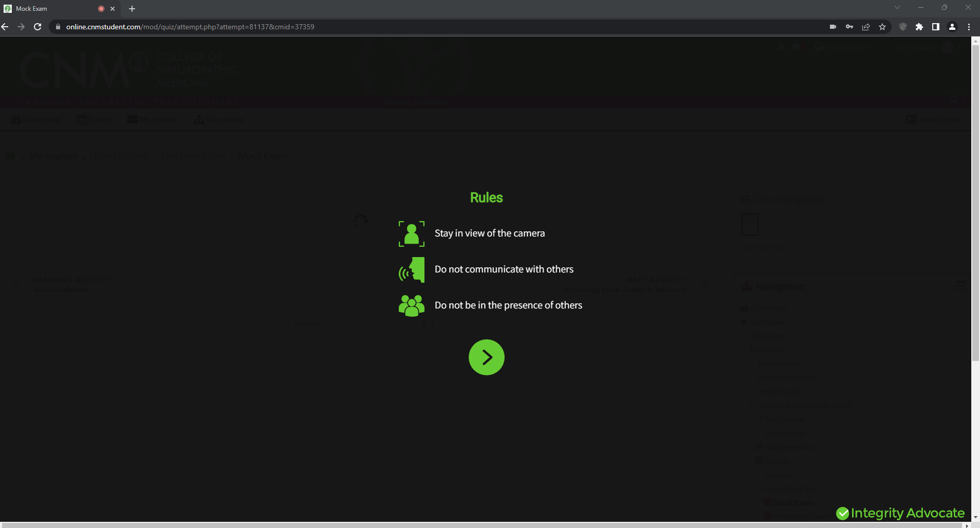The height and width of the screenshot is (528, 980).
Task: Open the Extensions puzzle icon
Action: coord(919,27)
